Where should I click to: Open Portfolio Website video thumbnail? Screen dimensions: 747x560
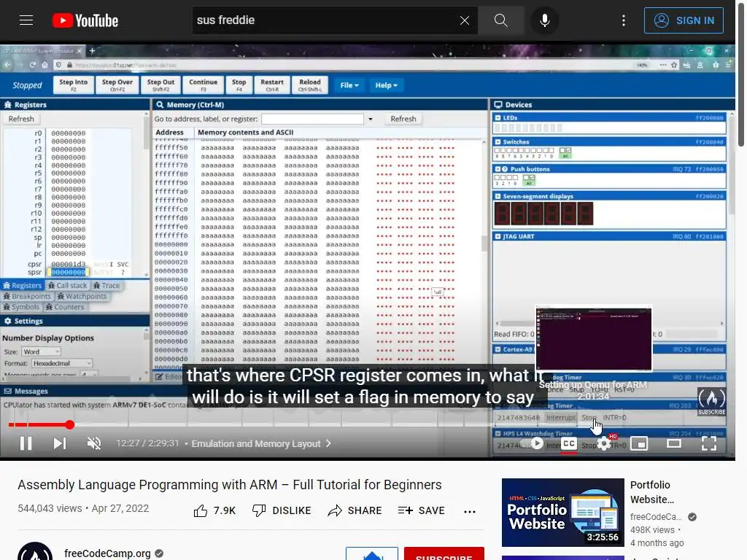point(562,513)
